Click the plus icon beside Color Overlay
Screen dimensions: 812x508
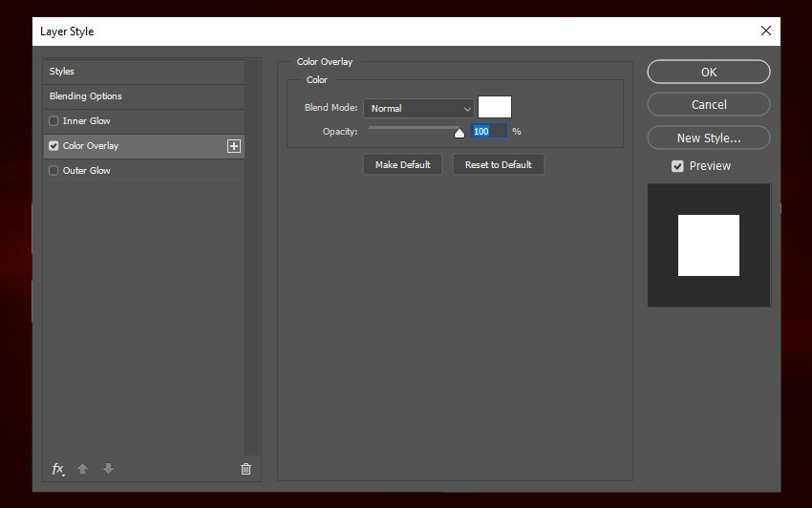(x=233, y=146)
